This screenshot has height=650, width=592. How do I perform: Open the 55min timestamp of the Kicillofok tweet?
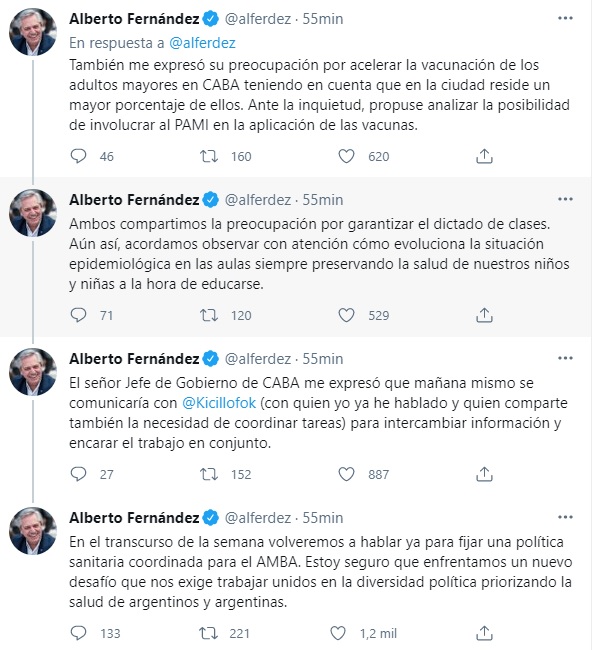(x=323, y=359)
